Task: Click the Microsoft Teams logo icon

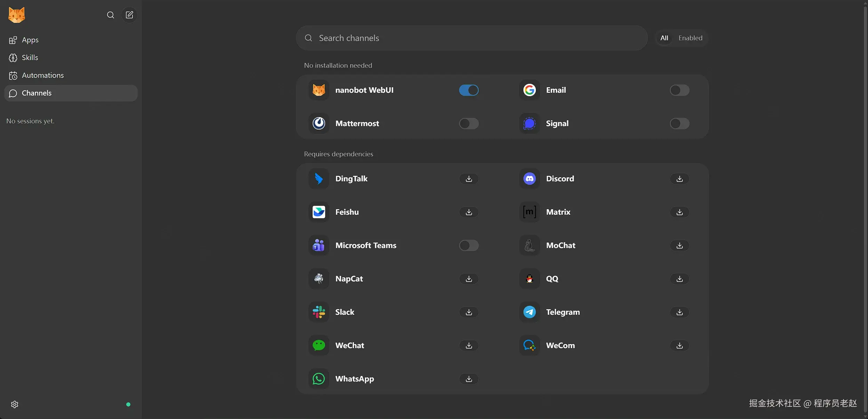Action: [x=319, y=245]
